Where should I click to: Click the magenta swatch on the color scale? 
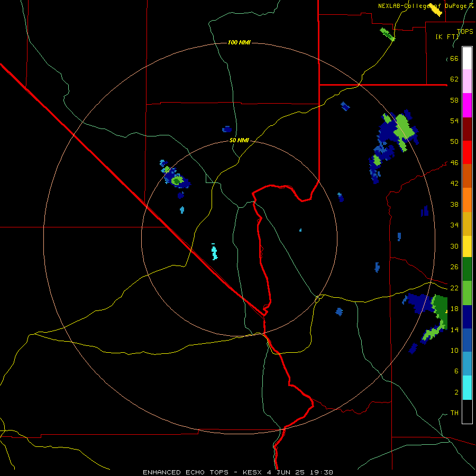pos(467,105)
